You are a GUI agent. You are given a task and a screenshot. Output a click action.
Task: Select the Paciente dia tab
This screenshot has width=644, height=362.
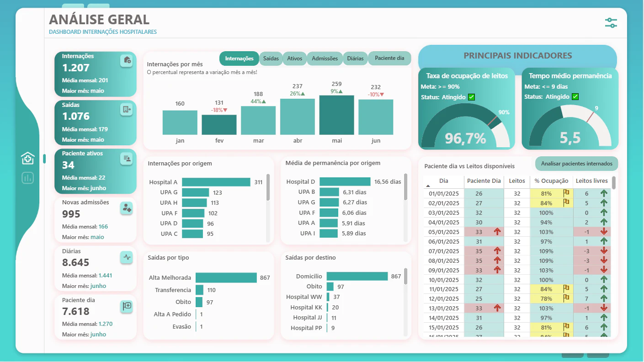(x=389, y=59)
